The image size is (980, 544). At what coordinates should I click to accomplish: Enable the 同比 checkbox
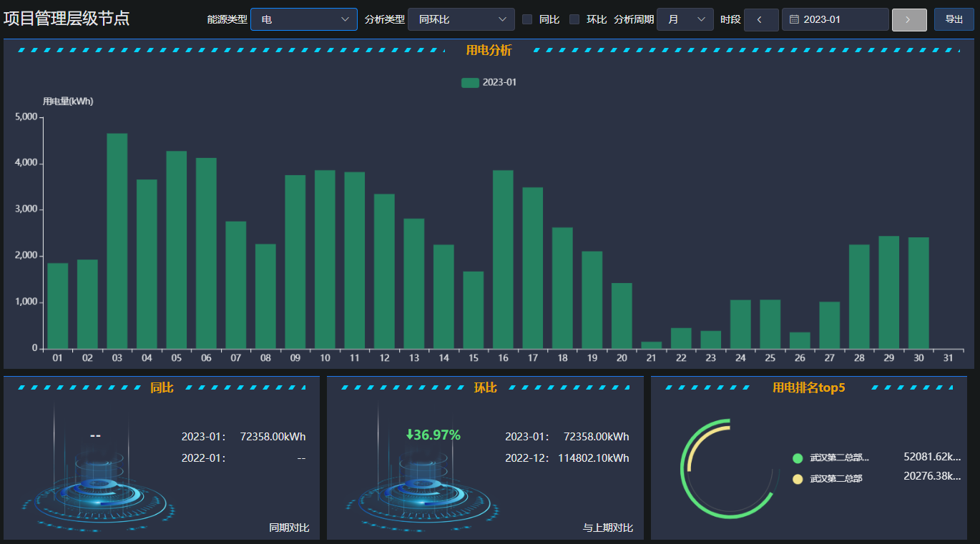click(527, 19)
